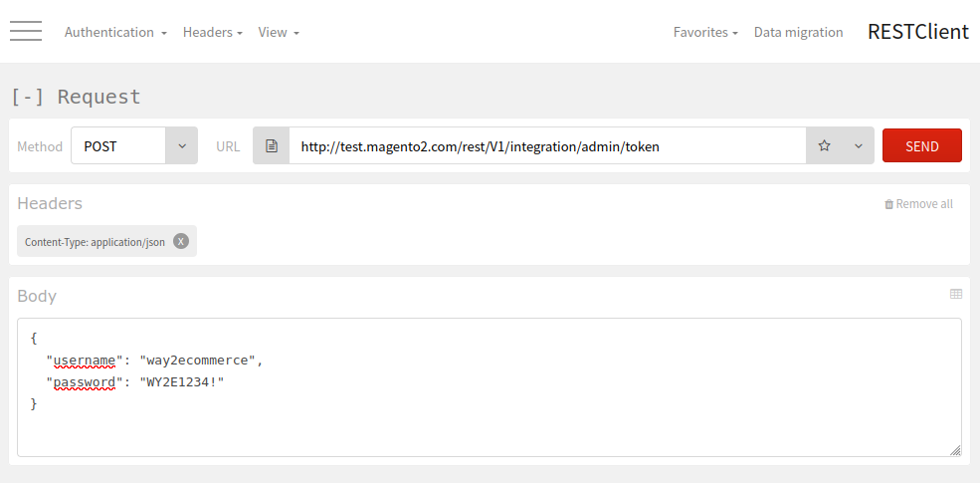Open the Authentication menu
980x483 pixels.
[115, 32]
